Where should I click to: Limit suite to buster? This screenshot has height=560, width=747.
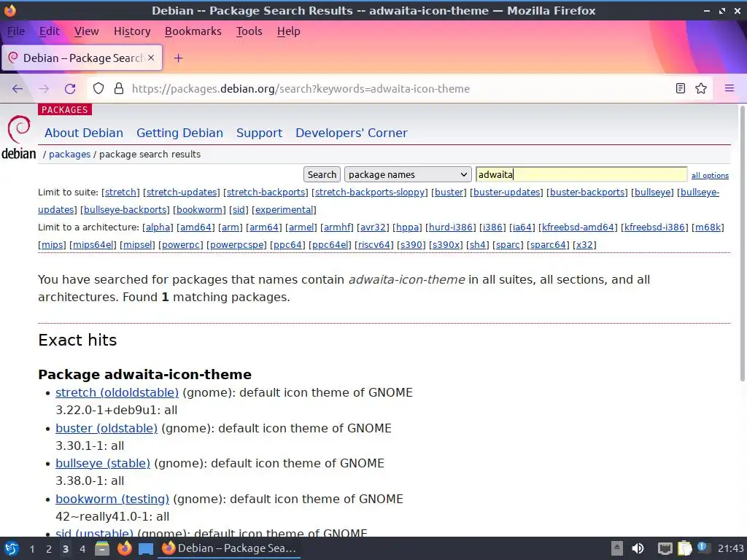click(449, 192)
